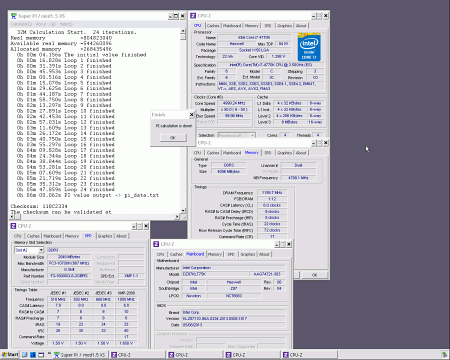450x360 pixels.
Task: Select Caches tab in CPU-Z Mainboard window
Action: 176,254
